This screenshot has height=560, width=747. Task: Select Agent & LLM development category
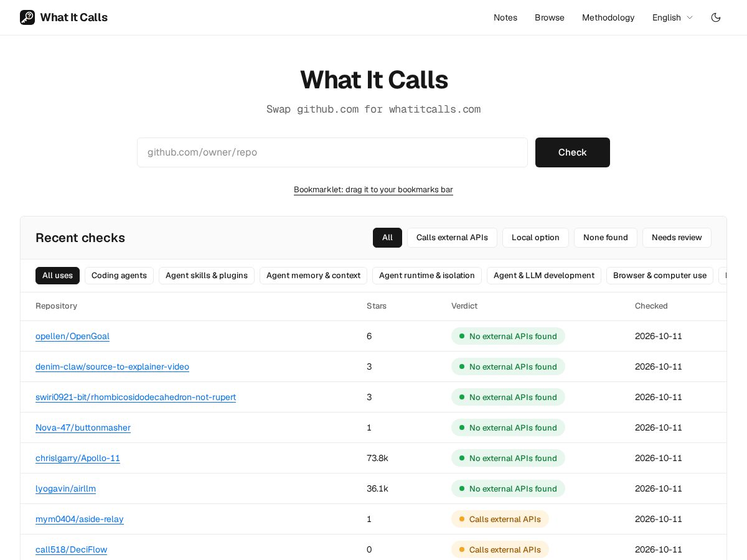[544, 276]
